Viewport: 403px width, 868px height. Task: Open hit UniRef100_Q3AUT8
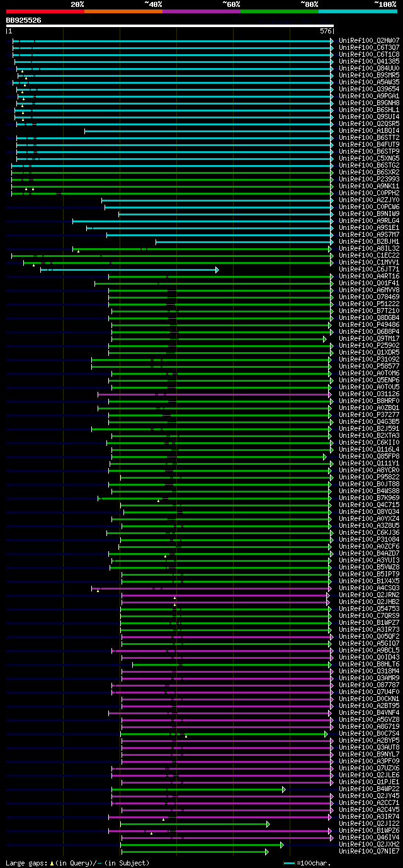(369, 747)
